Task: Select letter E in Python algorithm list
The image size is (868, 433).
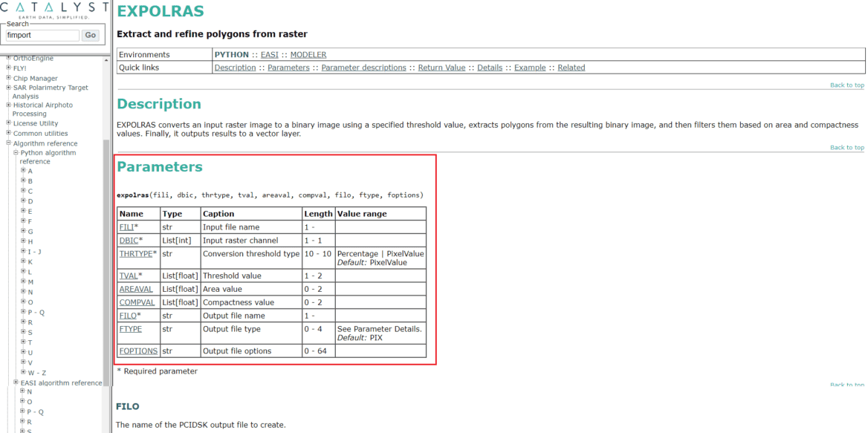Action: coord(30,211)
